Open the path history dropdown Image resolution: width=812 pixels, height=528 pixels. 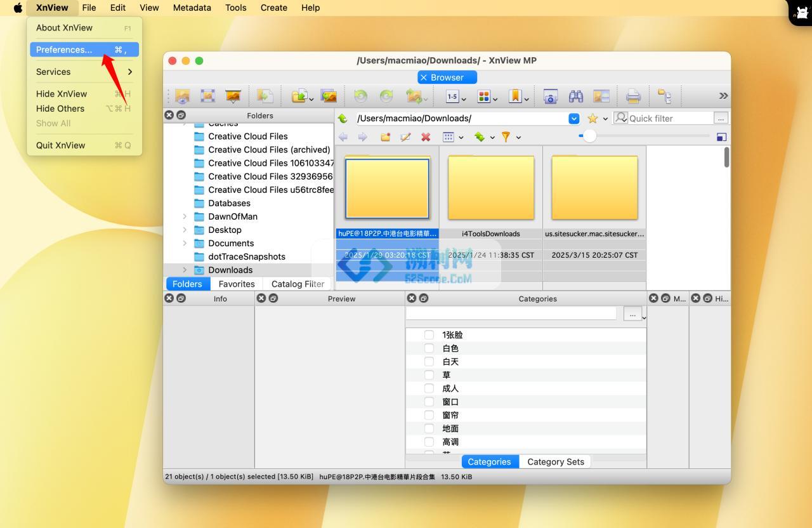(574, 119)
